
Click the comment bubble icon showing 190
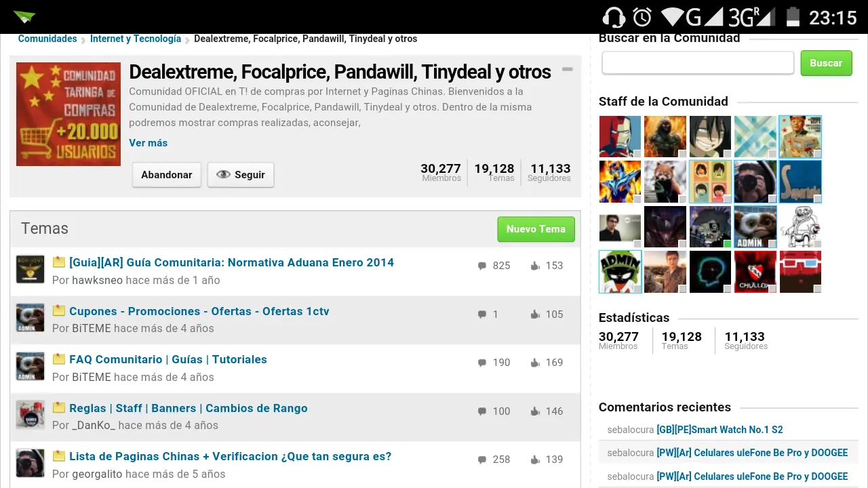pos(482,363)
